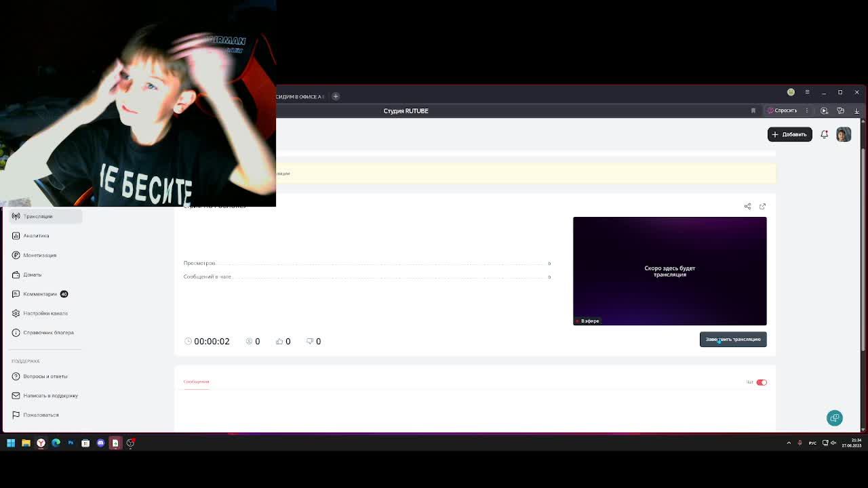Go to Монетизация in the sidebar
The height and width of the screenshot is (488, 868).
point(39,256)
